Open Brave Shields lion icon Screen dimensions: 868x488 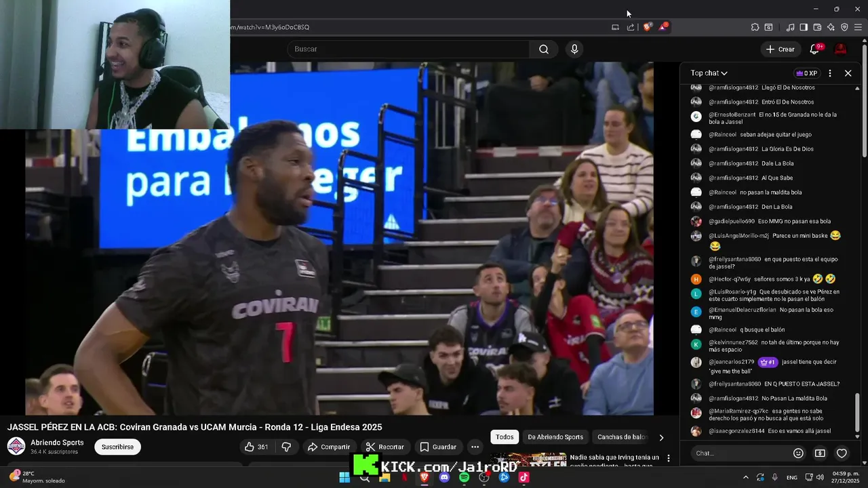647,27
